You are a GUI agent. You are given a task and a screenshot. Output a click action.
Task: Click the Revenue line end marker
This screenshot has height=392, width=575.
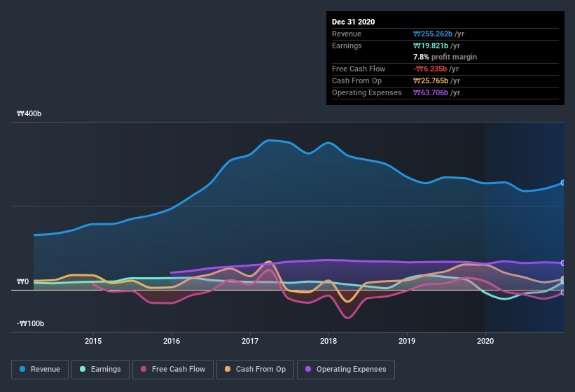(563, 183)
